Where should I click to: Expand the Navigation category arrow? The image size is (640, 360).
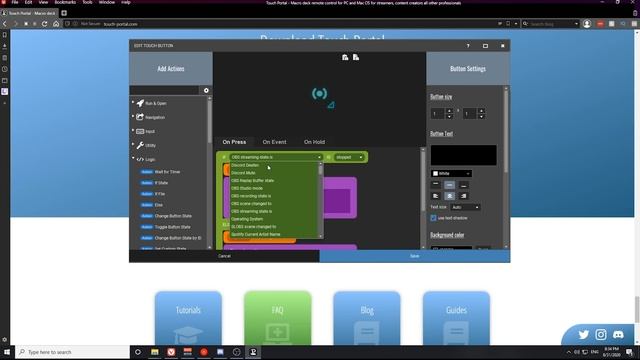point(133,116)
